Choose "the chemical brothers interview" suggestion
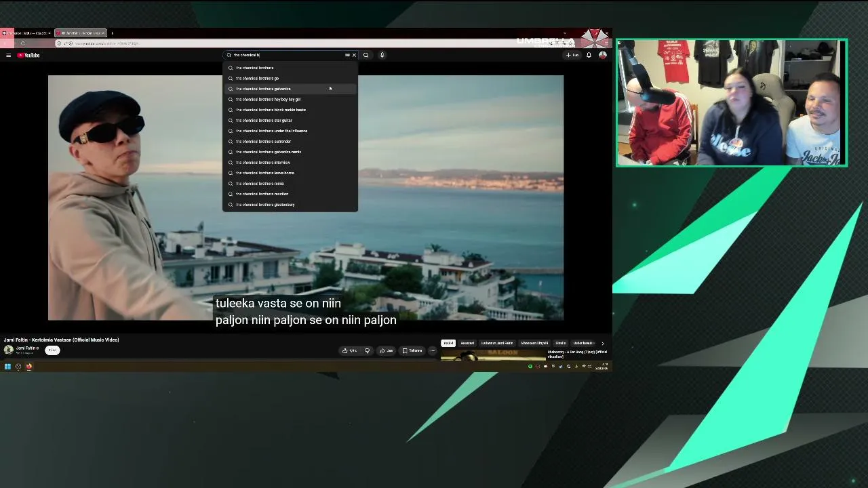This screenshot has width=868, height=488. 290,163
